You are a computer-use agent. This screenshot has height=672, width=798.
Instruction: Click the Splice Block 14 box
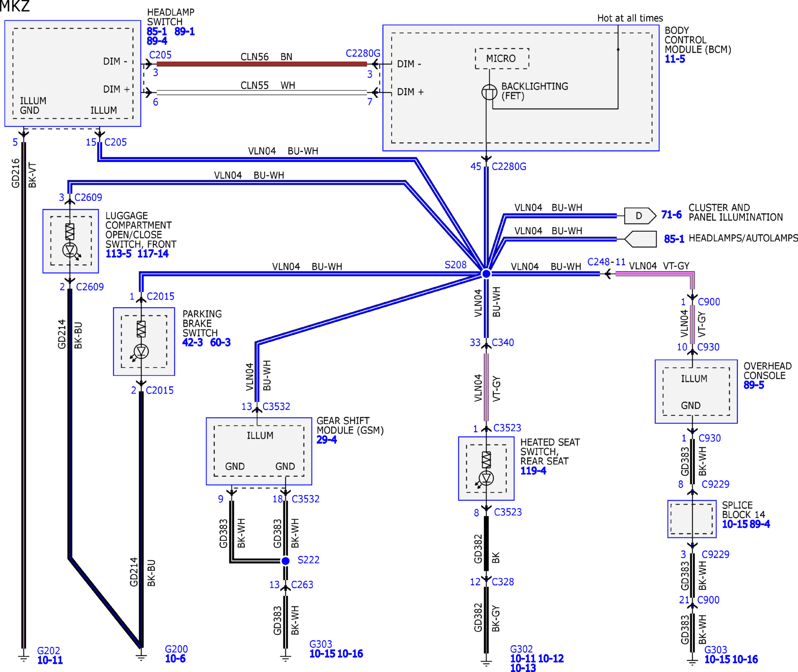[x=692, y=519]
